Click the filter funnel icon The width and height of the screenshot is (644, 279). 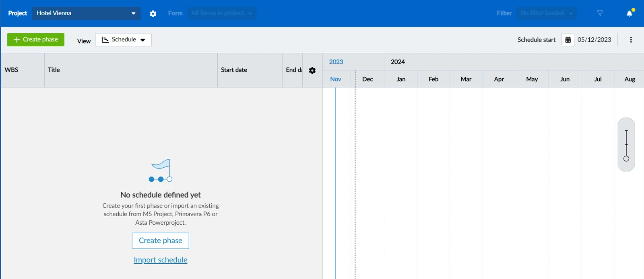600,13
